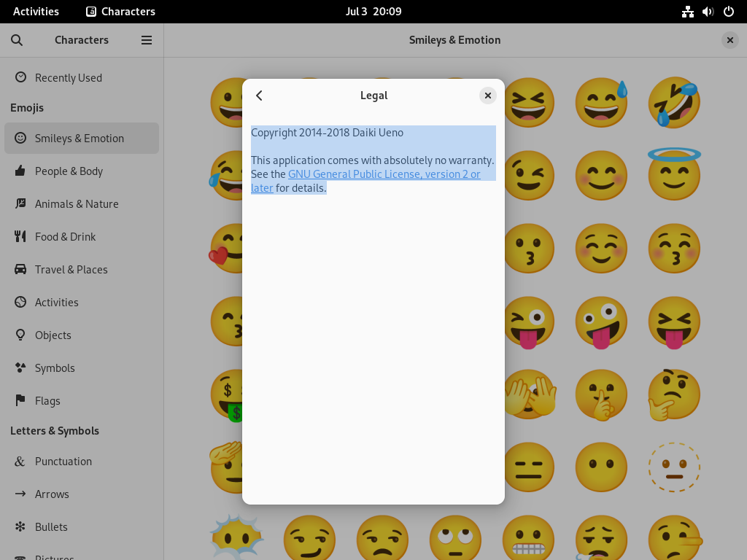This screenshot has width=747, height=560.
Task: Open the GNOME Activities overview
Action: click(x=36, y=12)
